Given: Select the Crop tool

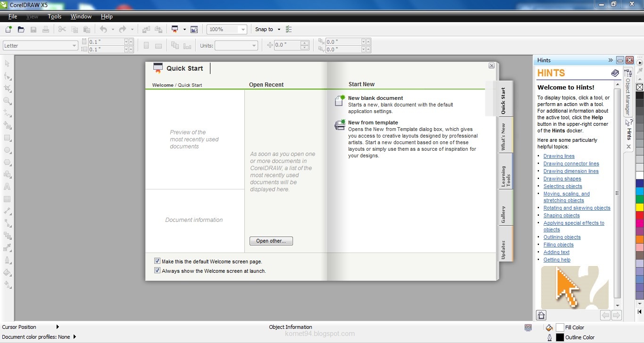Looking at the screenshot, I should pyautogui.click(x=8, y=88).
